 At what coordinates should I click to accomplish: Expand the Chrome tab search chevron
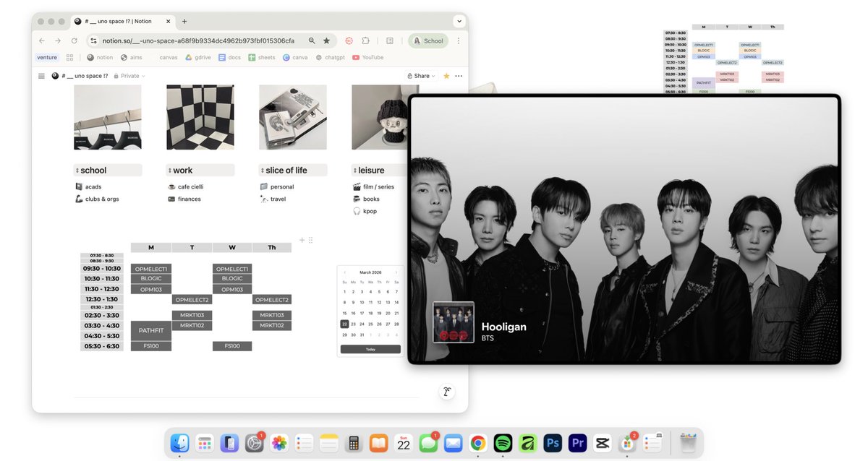point(459,22)
